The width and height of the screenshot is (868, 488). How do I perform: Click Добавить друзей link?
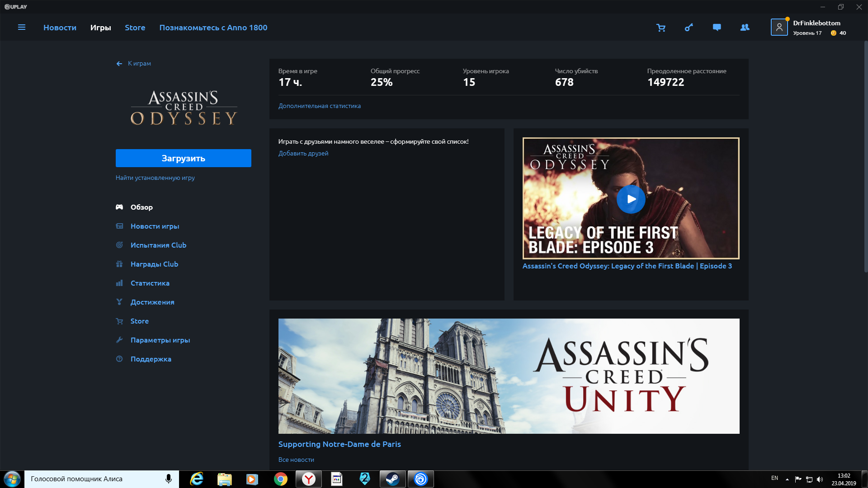(x=303, y=153)
